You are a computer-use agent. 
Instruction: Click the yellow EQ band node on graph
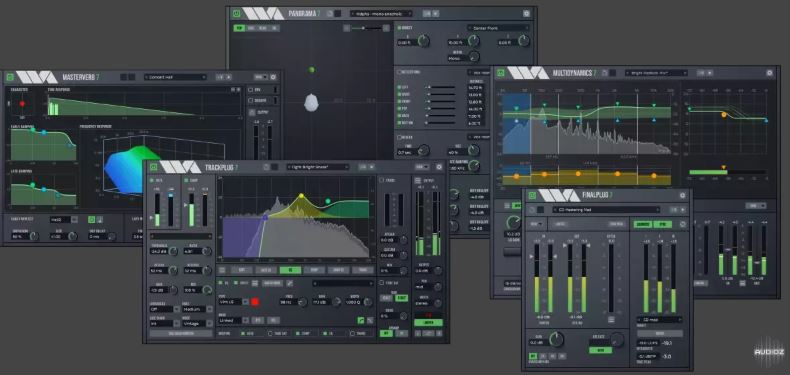click(301, 196)
